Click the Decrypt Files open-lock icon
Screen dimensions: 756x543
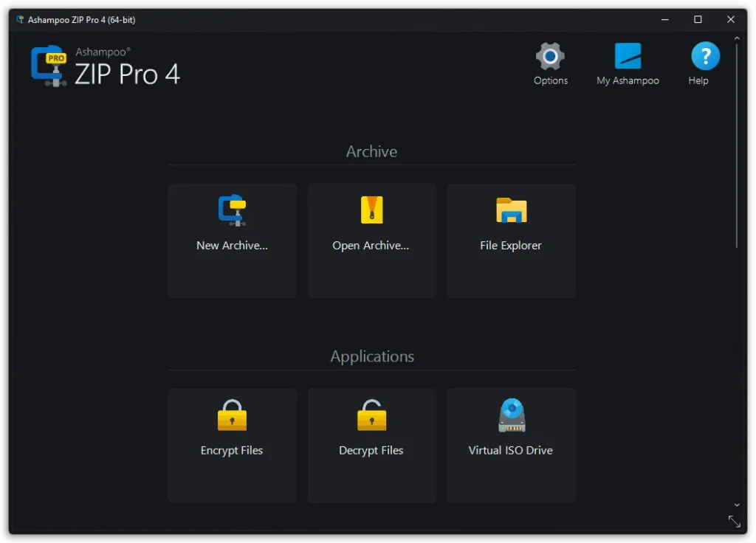coord(371,415)
